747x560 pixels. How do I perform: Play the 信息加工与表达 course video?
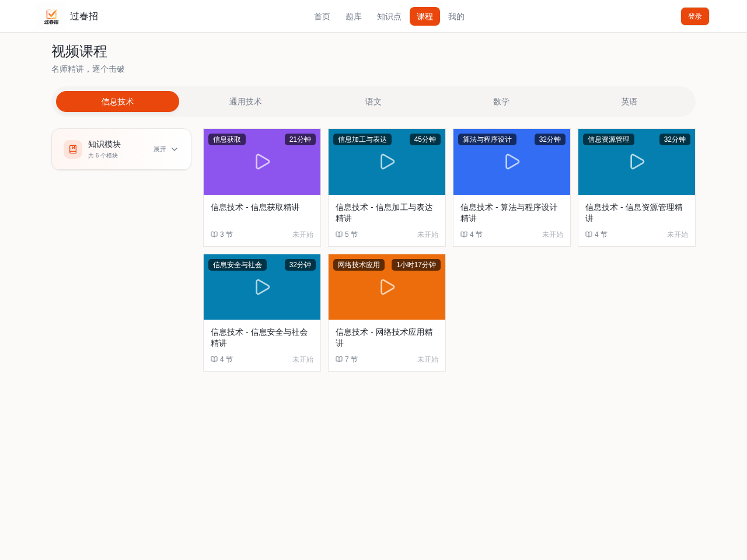[387, 162]
